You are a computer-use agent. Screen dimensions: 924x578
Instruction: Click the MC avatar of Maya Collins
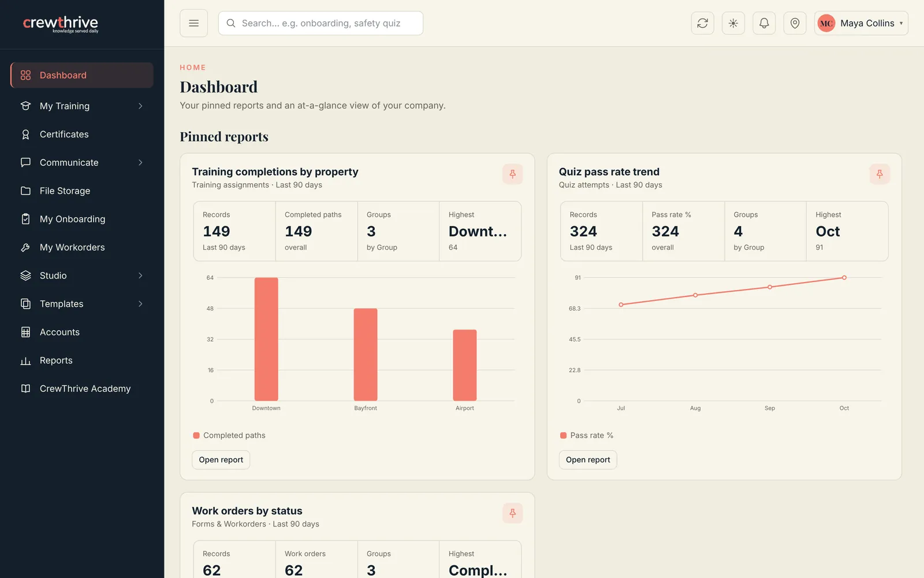[x=826, y=23]
